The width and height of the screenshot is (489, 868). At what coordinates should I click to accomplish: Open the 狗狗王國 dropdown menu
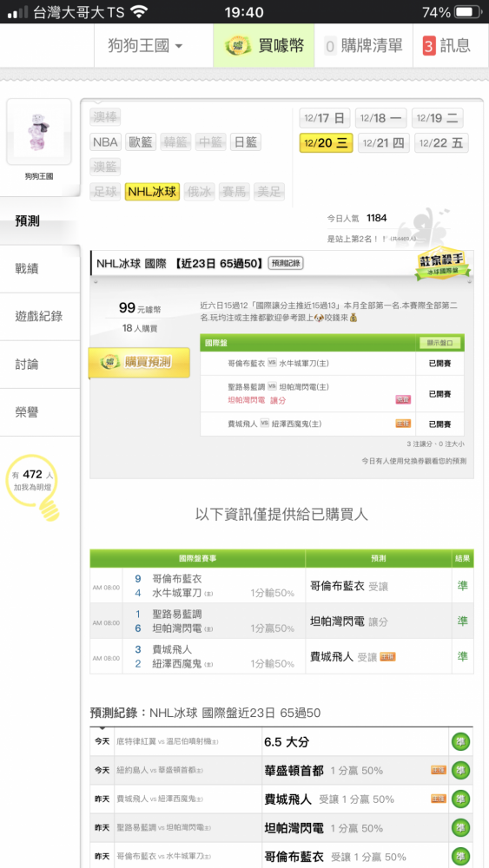145,45
